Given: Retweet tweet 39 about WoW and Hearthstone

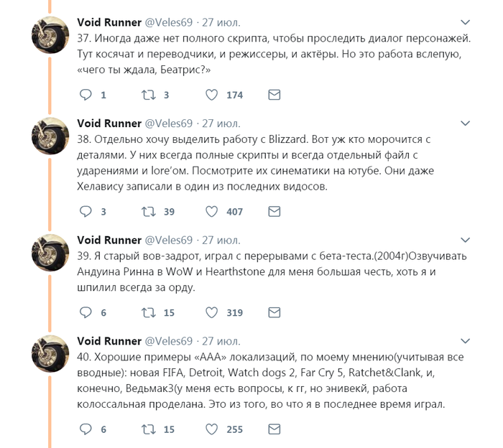Looking at the screenshot, I should tap(149, 312).
